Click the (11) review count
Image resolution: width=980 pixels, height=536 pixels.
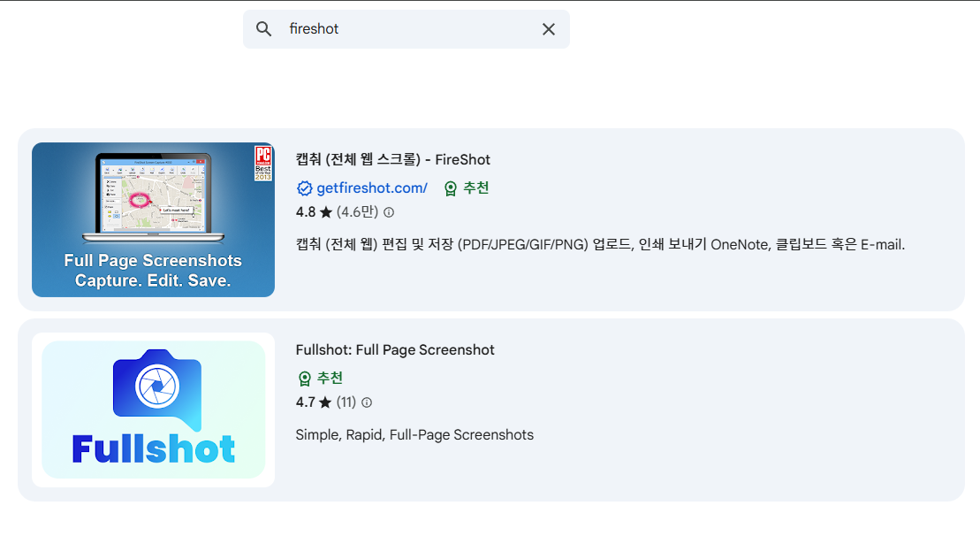click(x=346, y=402)
